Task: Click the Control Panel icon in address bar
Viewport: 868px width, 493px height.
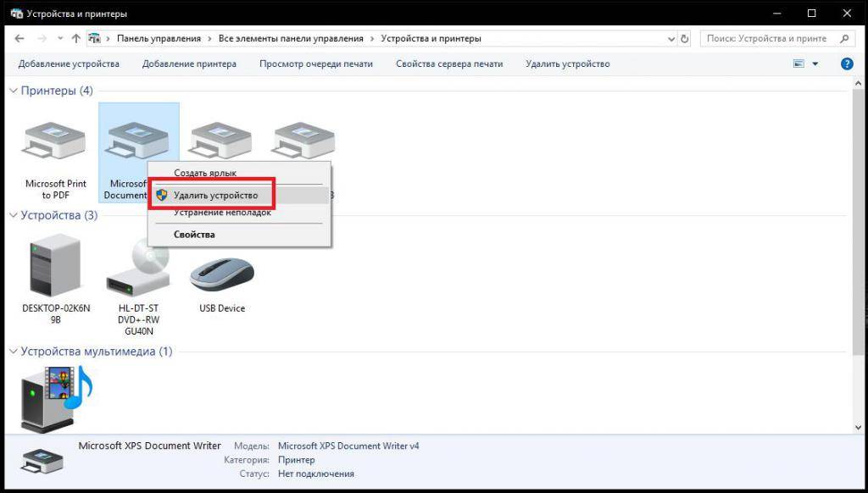Action: click(x=95, y=39)
